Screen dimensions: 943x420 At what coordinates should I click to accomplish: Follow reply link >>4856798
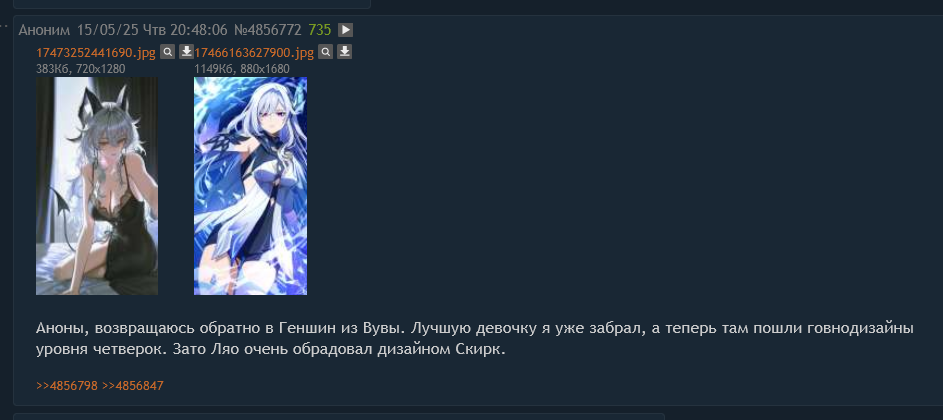pos(67,385)
